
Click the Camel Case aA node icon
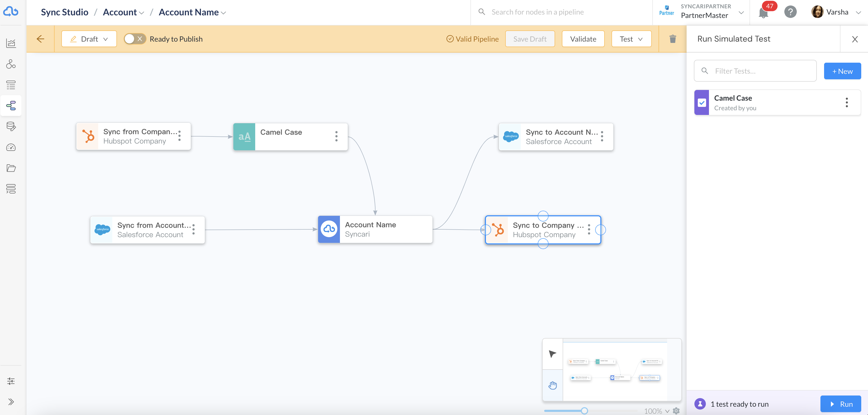(x=244, y=137)
